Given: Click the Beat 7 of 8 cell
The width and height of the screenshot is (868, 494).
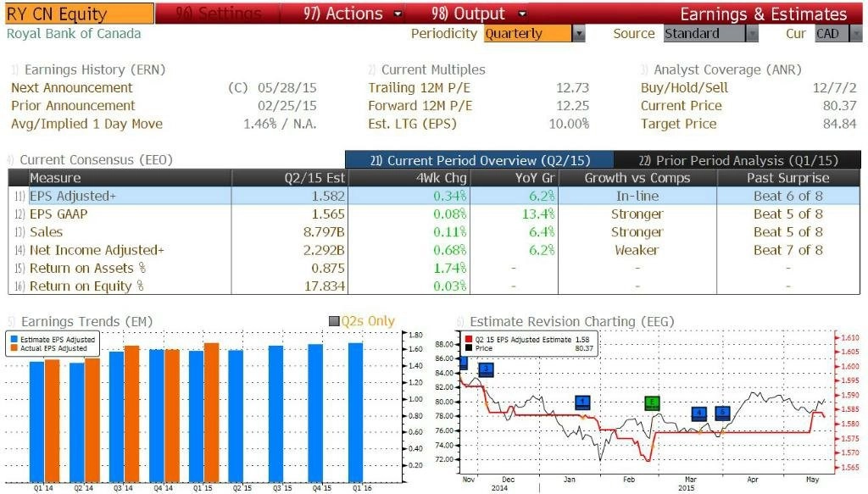Looking at the screenshot, I should (788, 250).
